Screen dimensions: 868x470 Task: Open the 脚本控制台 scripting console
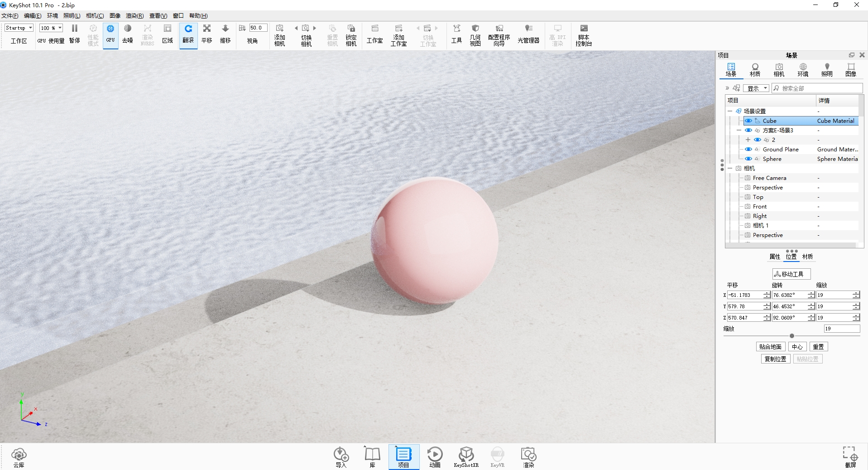point(584,34)
